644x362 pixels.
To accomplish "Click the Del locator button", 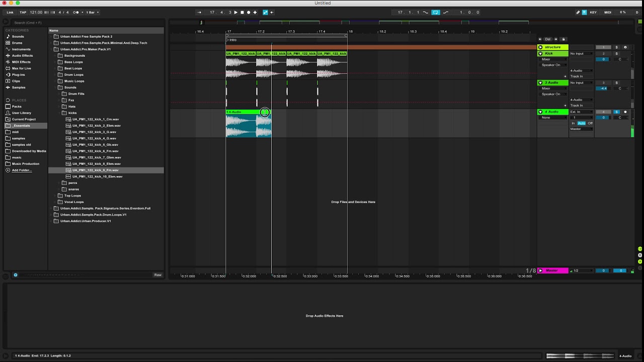I will [x=548, y=39].
